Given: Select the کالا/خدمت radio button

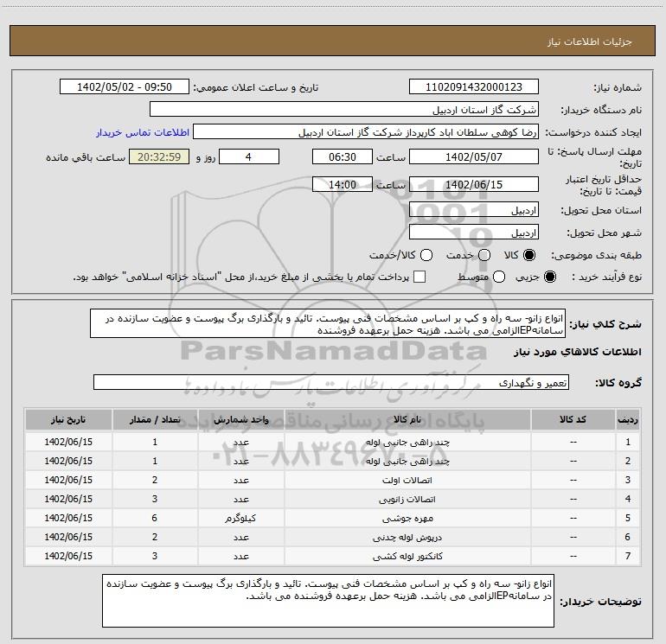Looking at the screenshot, I should pyautogui.click(x=426, y=255).
